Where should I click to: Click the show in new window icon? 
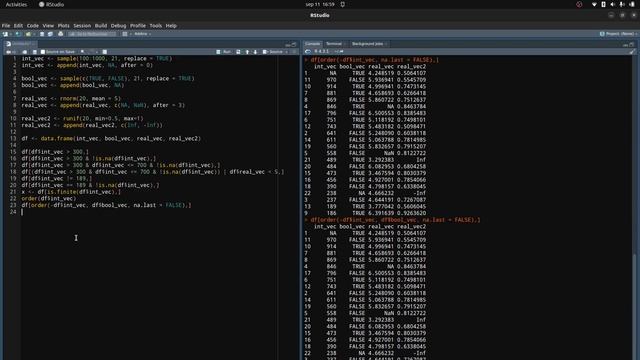(24, 52)
